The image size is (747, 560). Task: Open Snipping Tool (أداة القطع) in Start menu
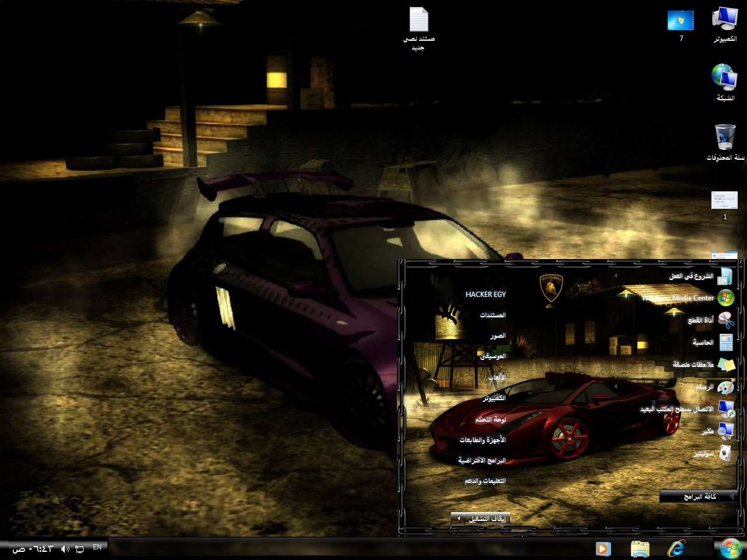[700, 320]
